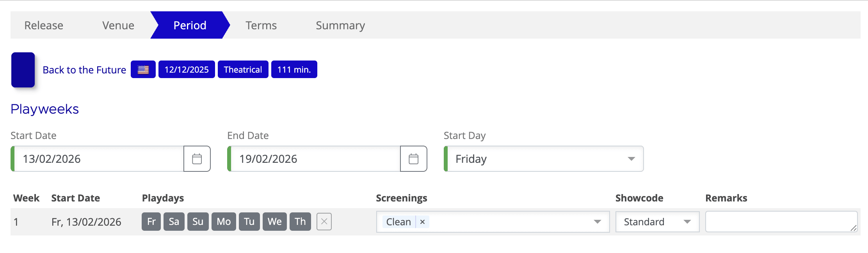Open the Back to the Future link
The image size is (868, 253).
[84, 69]
